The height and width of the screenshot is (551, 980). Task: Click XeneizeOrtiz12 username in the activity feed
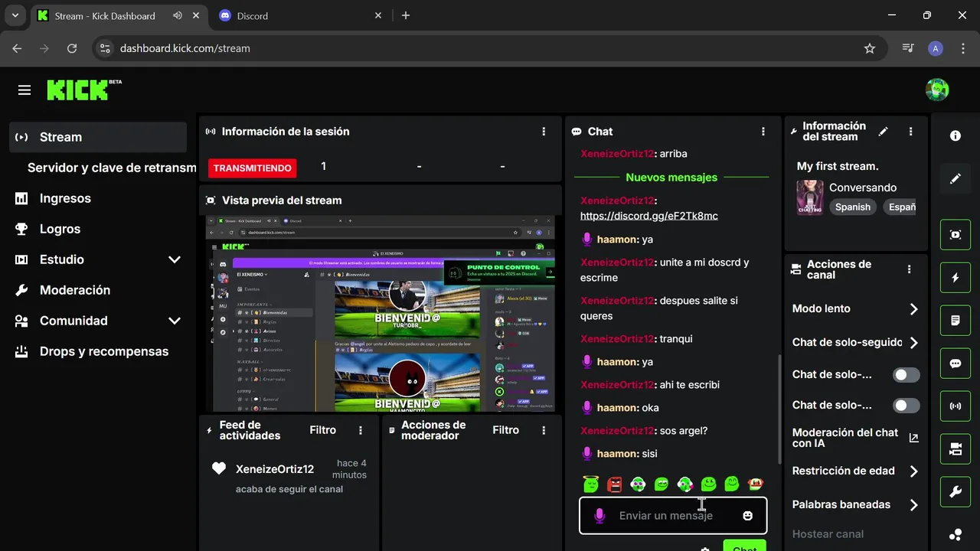click(275, 469)
